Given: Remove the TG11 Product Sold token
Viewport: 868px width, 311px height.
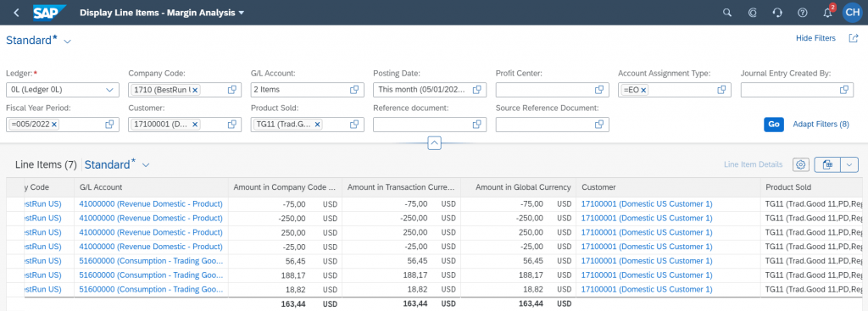Looking at the screenshot, I should point(317,125).
